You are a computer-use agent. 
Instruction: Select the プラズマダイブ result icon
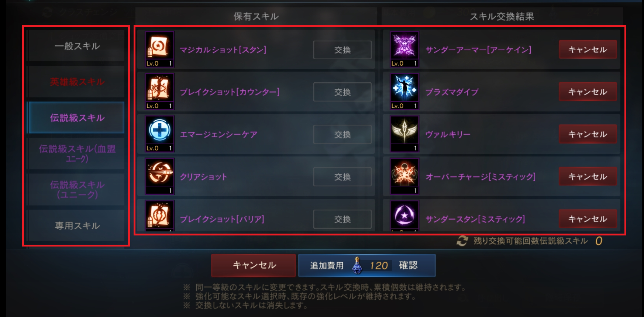pos(404,92)
